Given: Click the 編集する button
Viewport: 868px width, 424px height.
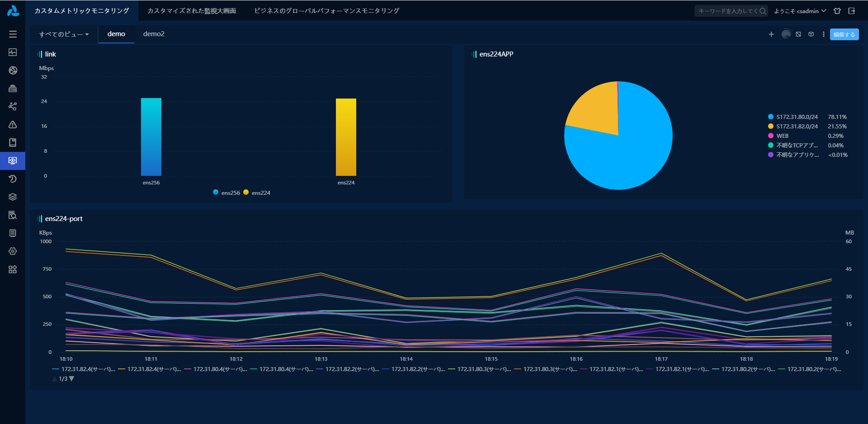Looking at the screenshot, I should point(844,34).
